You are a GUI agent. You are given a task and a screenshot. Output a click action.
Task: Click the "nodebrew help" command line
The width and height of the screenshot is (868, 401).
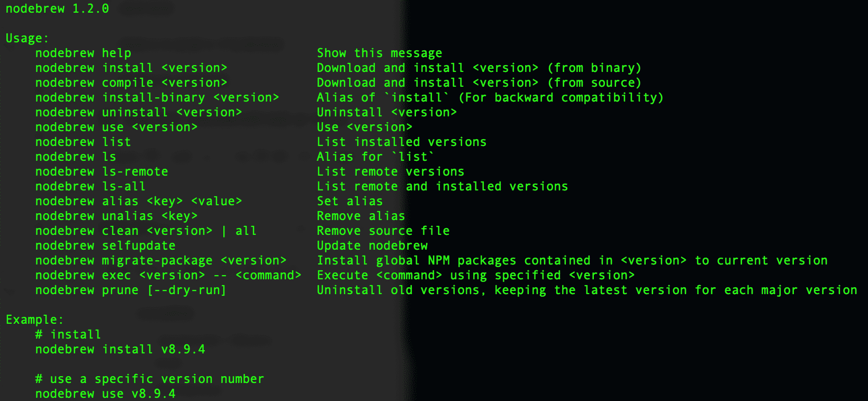(83, 53)
